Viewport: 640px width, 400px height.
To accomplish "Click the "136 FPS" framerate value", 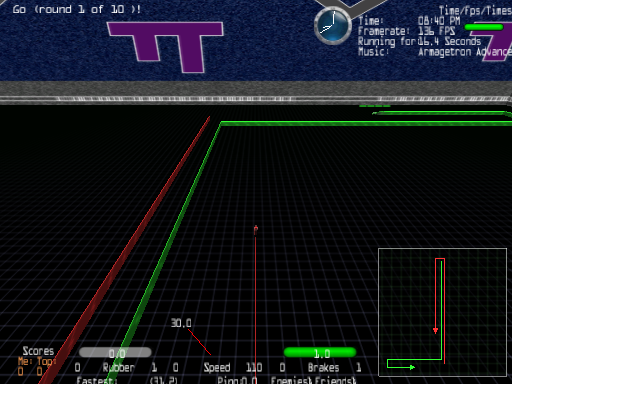I will (436, 31).
